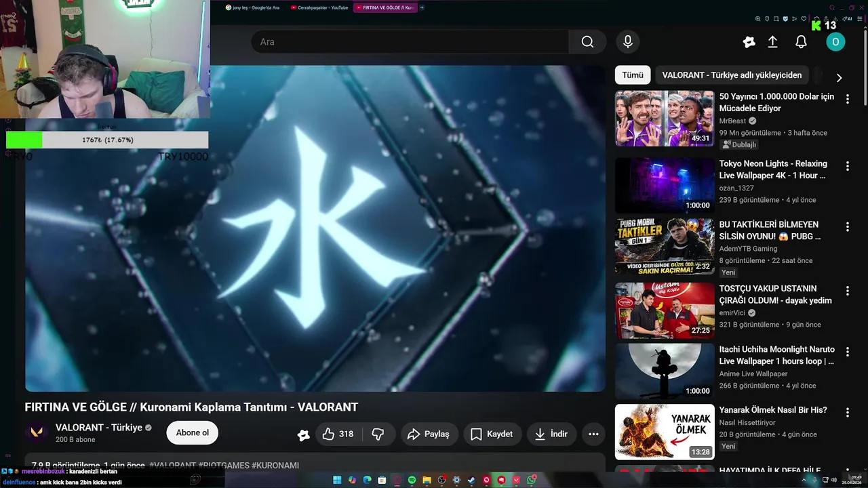Image resolution: width=868 pixels, height=488 pixels.
Task: Save video with Kaydet button
Action: tap(492, 434)
